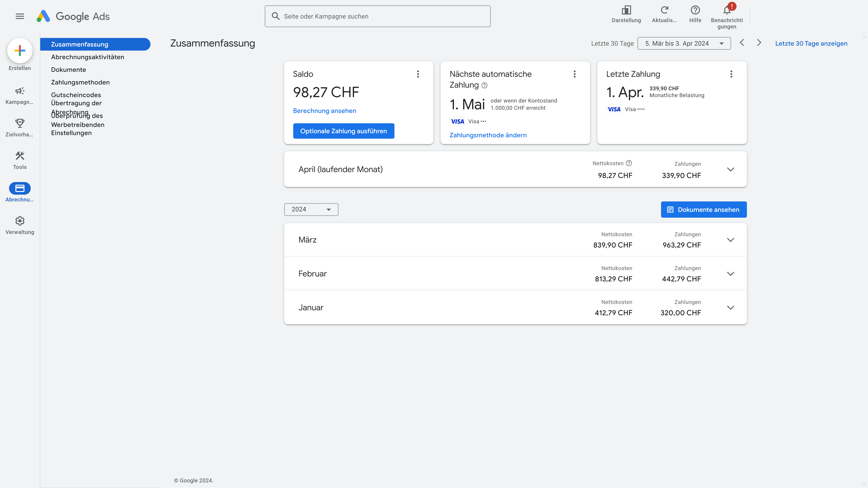Viewport: 868px width, 488px height.
Task: Click the Erstellen plus button
Action: pyautogui.click(x=20, y=50)
